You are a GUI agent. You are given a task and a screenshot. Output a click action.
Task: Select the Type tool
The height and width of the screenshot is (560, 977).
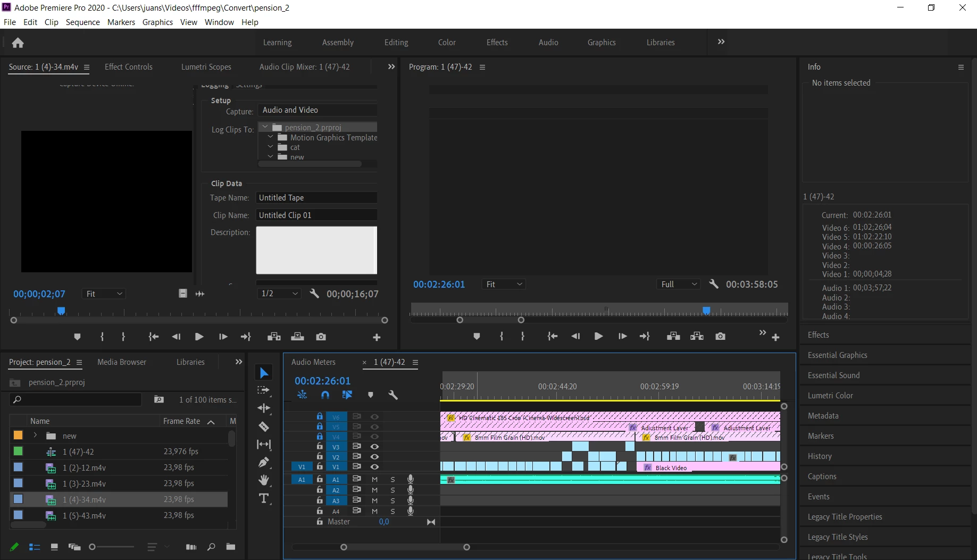(x=264, y=498)
